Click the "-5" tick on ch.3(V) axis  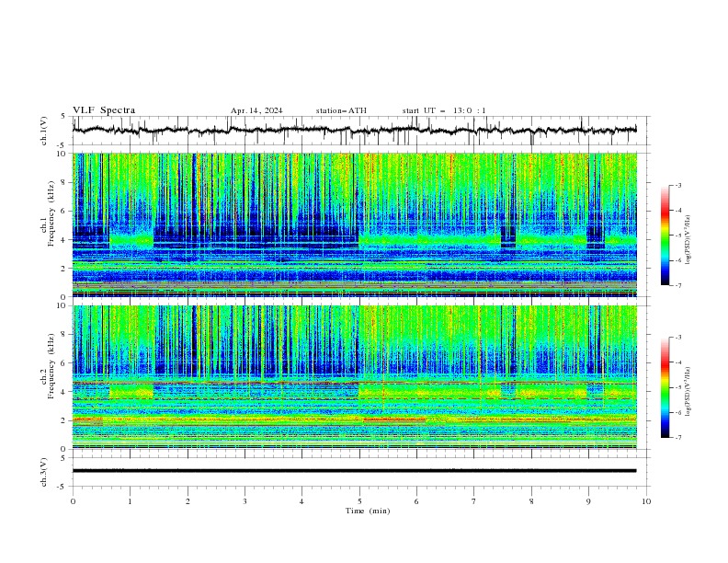pos(61,487)
